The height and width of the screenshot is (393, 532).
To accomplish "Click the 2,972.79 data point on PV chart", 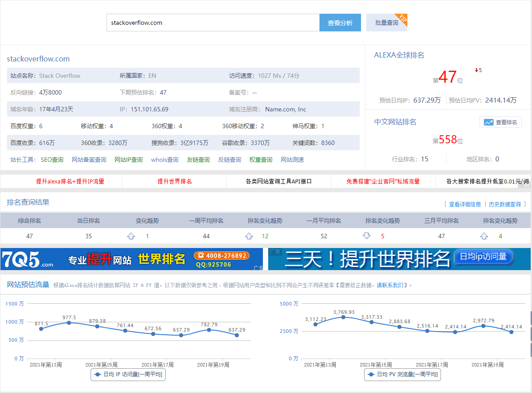I will [x=483, y=326].
